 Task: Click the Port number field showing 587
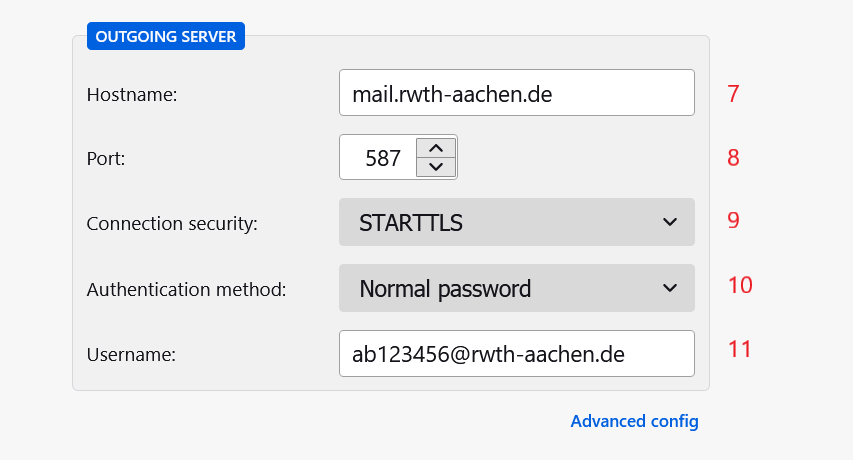tap(378, 158)
